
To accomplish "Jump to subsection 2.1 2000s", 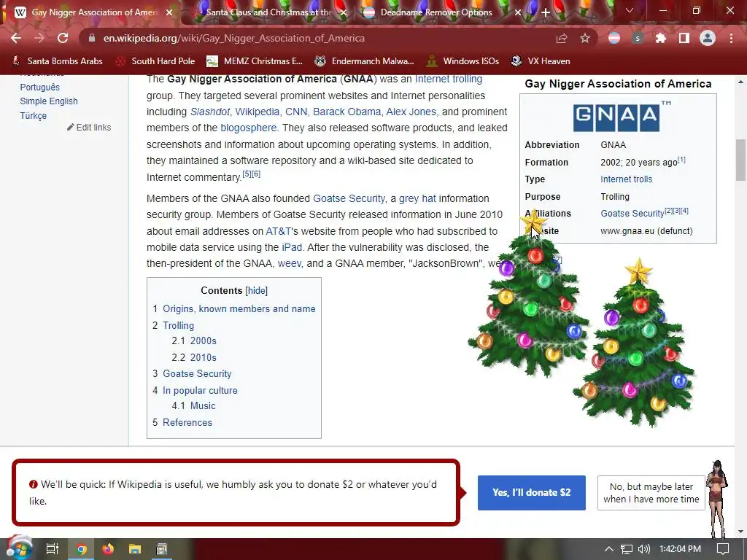I will pyautogui.click(x=203, y=341).
